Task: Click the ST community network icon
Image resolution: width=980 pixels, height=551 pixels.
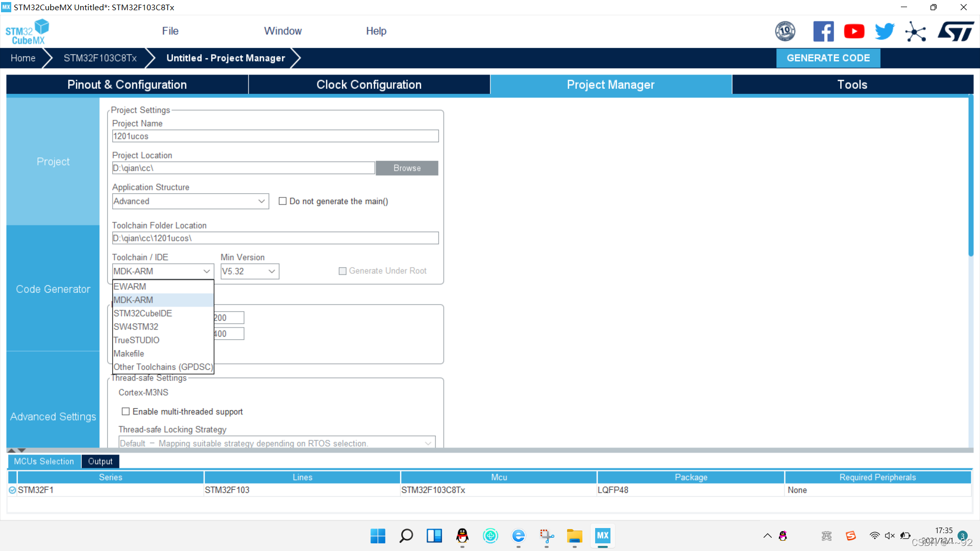Action: tap(916, 32)
